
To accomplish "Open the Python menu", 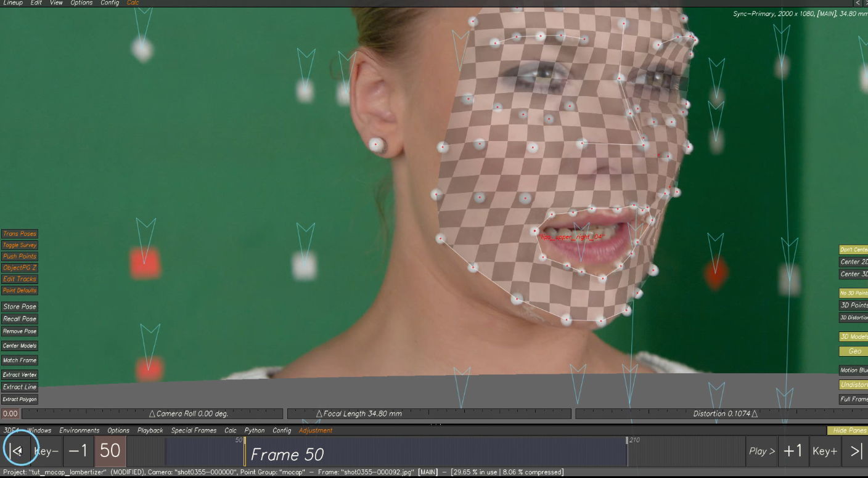I will (x=254, y=431).
